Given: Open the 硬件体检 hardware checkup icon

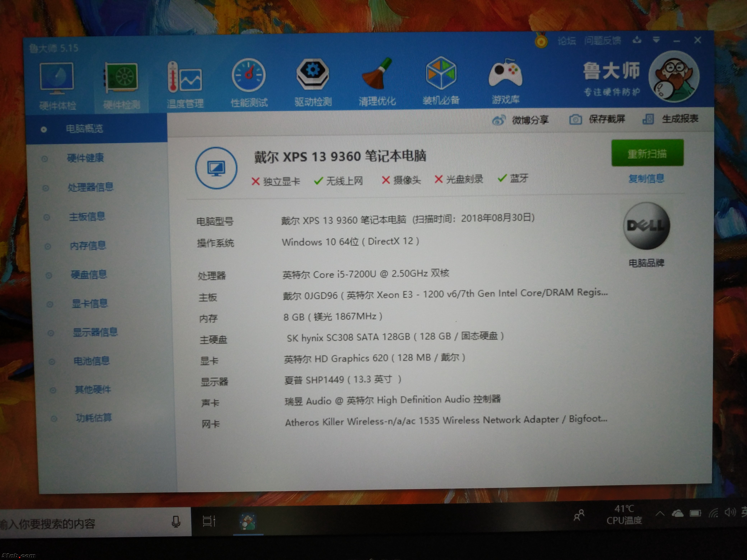Looking at the screenshot, I should tap(57, 78).
